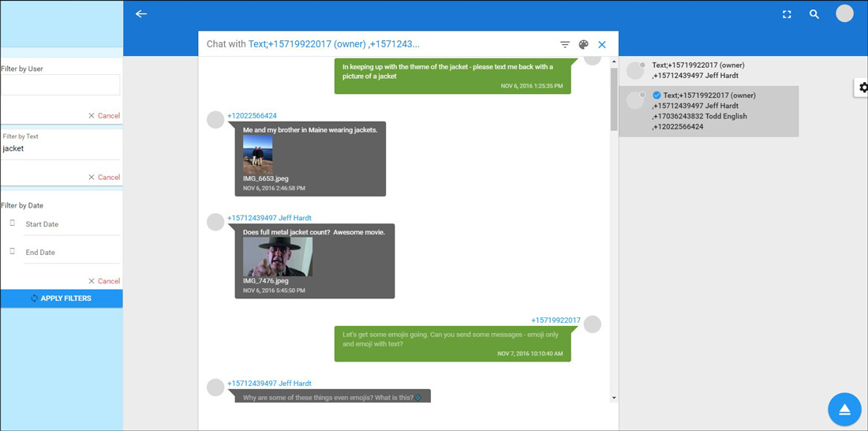This screenshot has height=431, width=868.
Task: Open the IMG_7476.jpeg image thumbnail
Action: tap(277, 257)
